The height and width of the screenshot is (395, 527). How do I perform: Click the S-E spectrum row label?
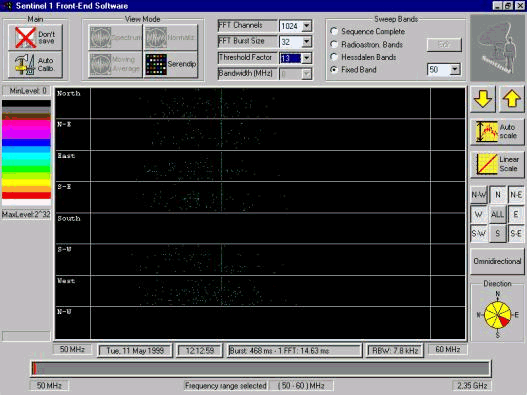click(x=64, y=187)
